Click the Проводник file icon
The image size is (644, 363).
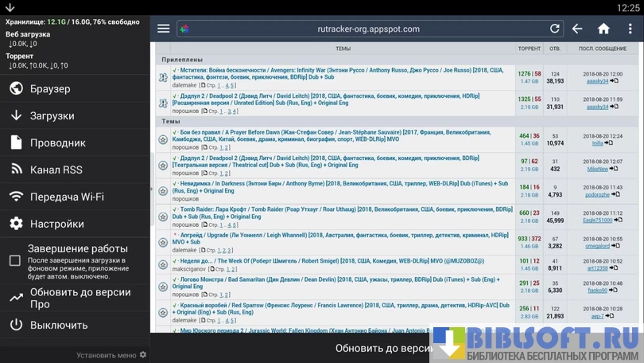coord(16,142)
